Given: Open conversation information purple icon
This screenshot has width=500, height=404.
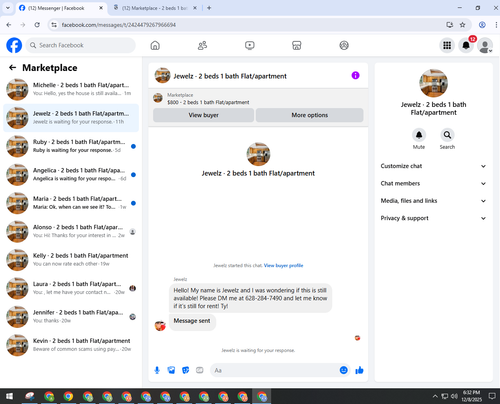Looking at the screenshot, I should 356,75.
